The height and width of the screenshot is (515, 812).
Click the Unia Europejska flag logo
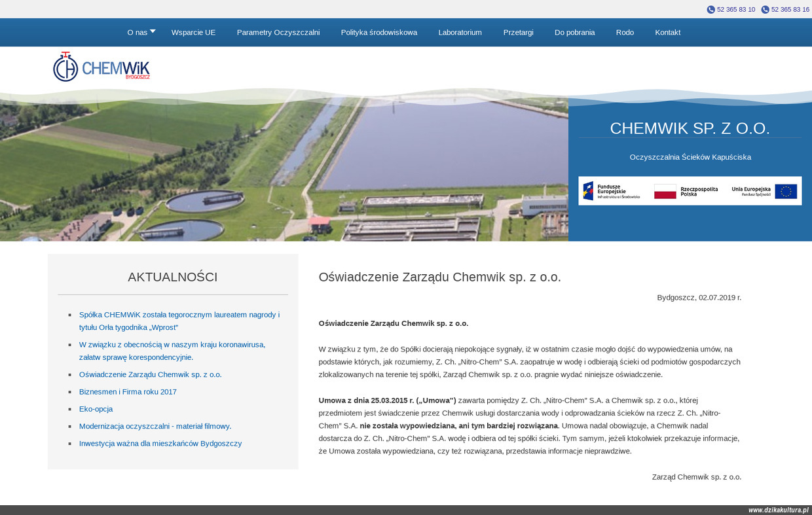[x=764, y=191]
